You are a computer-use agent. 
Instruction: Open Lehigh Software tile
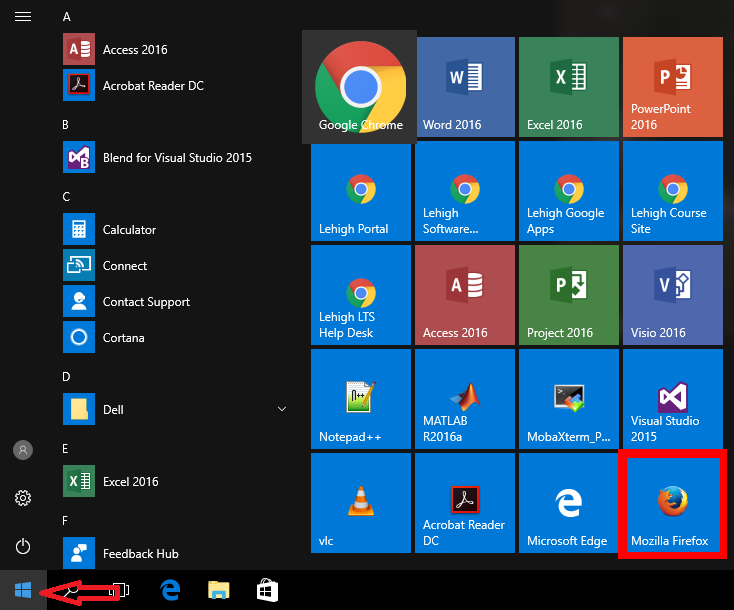pos(465,191)
